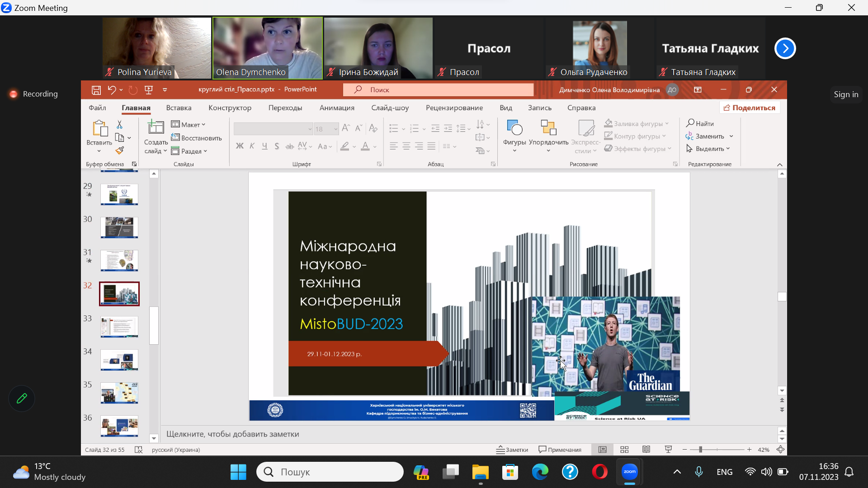Toggle Примечания comments pane

(x=560, y=450)
